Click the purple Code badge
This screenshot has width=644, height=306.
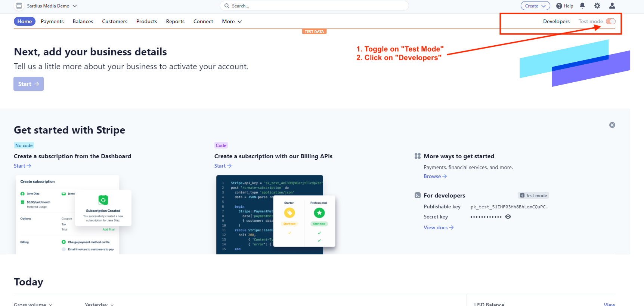tap(221, 145)
